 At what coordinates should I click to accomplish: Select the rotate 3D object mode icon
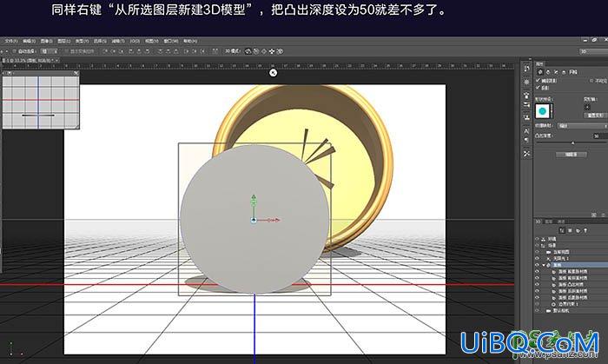point(248,51)
